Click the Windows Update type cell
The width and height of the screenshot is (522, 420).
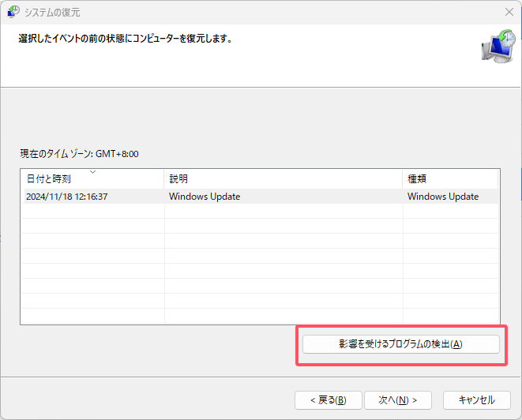click(443, 197)
